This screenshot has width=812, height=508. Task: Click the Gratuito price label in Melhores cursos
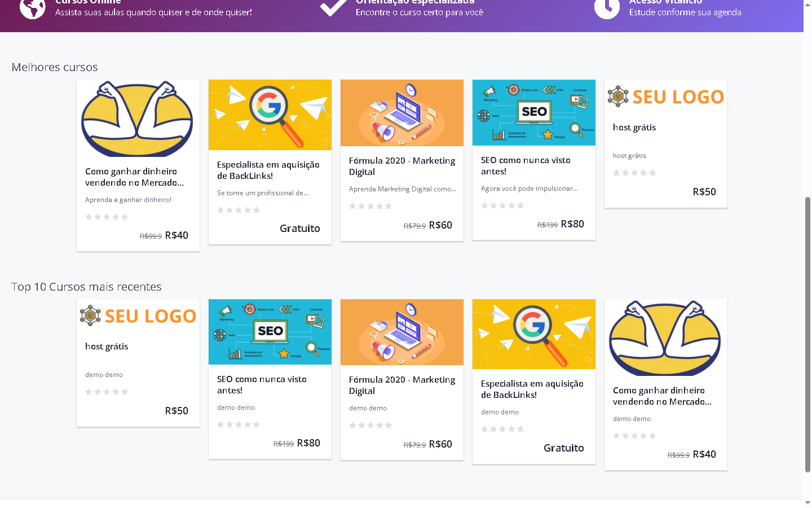click(299, 229)
